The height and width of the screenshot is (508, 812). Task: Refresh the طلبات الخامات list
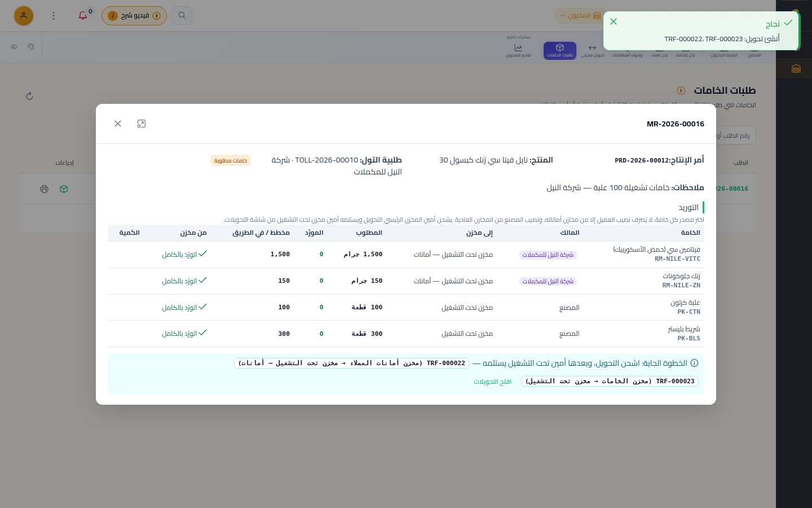[30, 96]
